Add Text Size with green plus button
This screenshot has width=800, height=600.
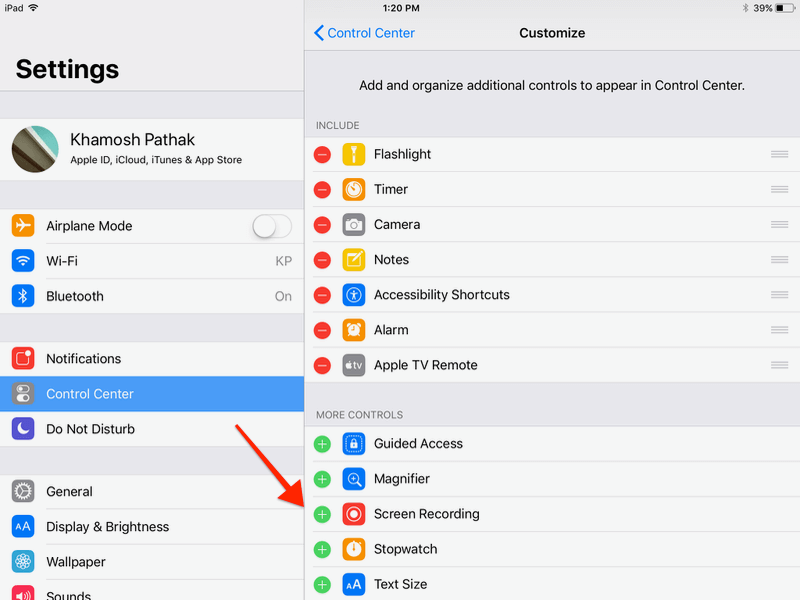click(x=322, y=584)
